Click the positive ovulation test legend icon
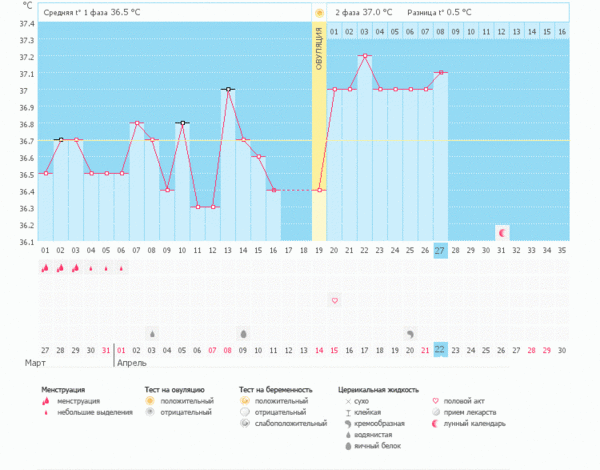600x470 pixels. 150,400
